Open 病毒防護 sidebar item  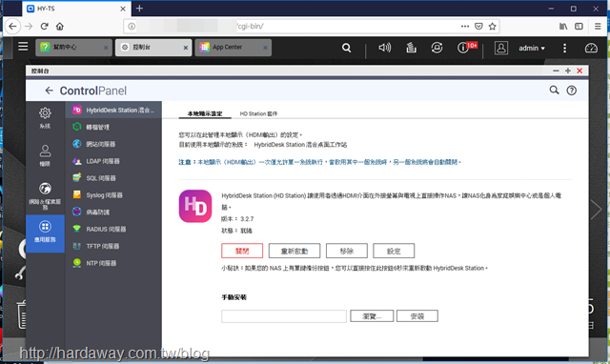(x=113, y=212)
